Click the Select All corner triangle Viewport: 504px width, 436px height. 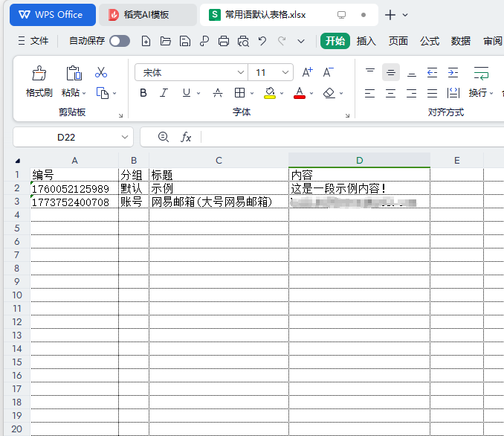18,161
